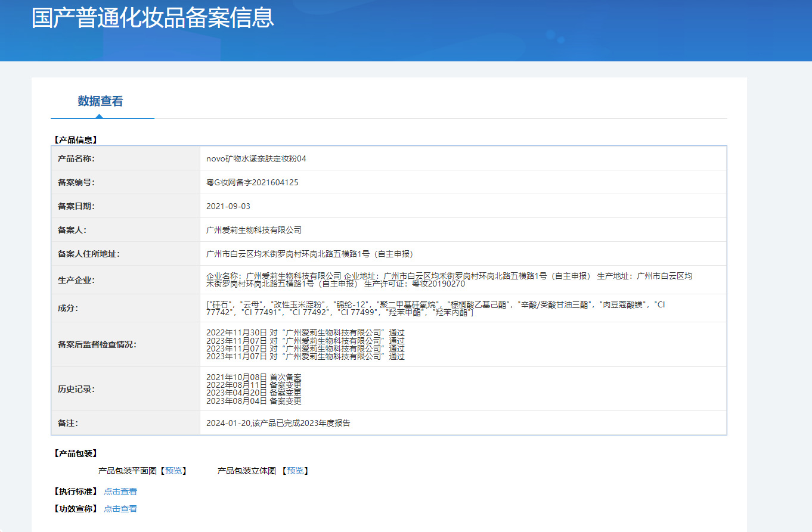
Task: Click the page title 国产普通化妆品备案信息
Action: click(x=153, y=17)
